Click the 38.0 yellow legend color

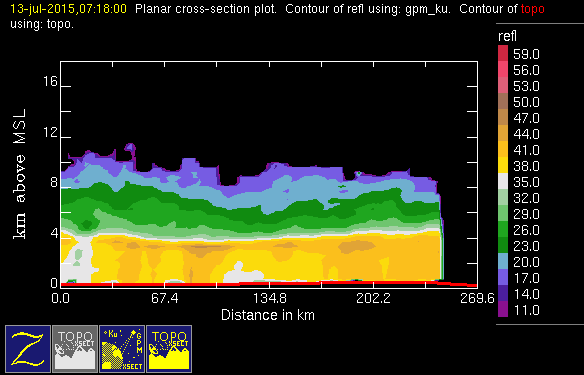(503, 165)
